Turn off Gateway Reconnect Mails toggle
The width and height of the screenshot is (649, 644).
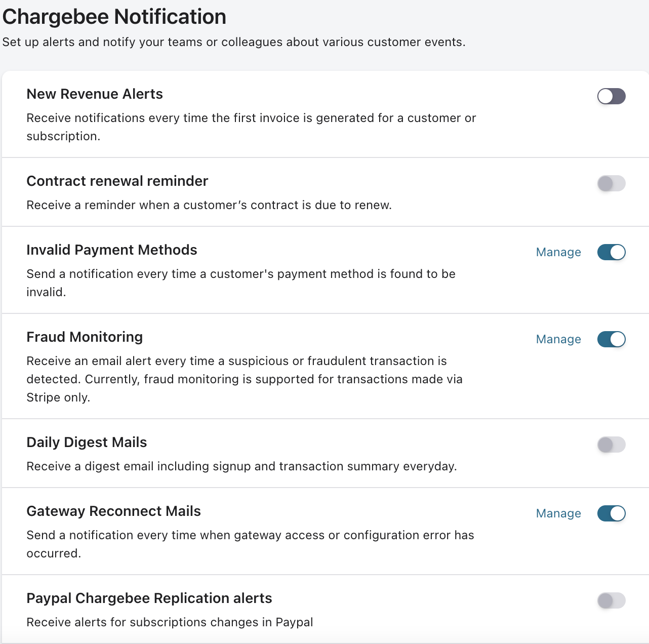coord(611,513)
